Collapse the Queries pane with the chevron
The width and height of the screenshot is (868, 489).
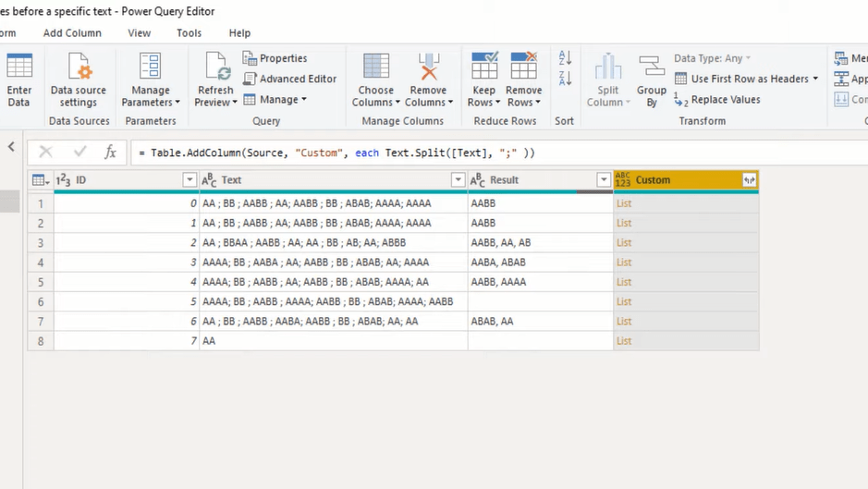coord(11,147)
